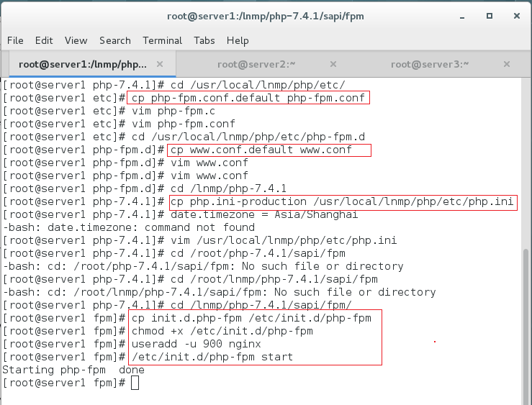Click 'useradd -u 900 nginx' command

pyautogui.click(x=196, y=344)
